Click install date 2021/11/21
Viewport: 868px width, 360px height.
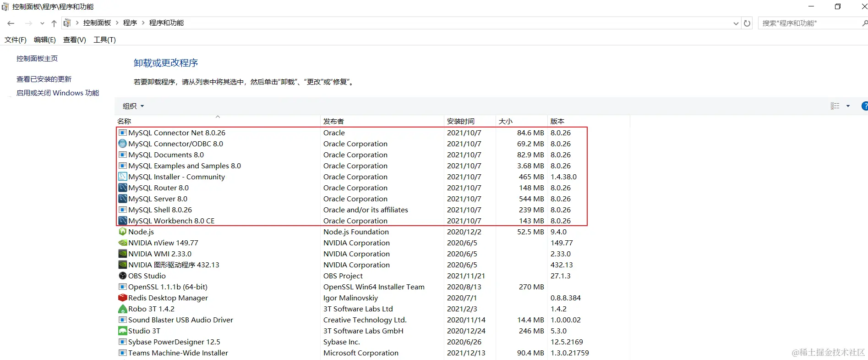click(466, 276)
